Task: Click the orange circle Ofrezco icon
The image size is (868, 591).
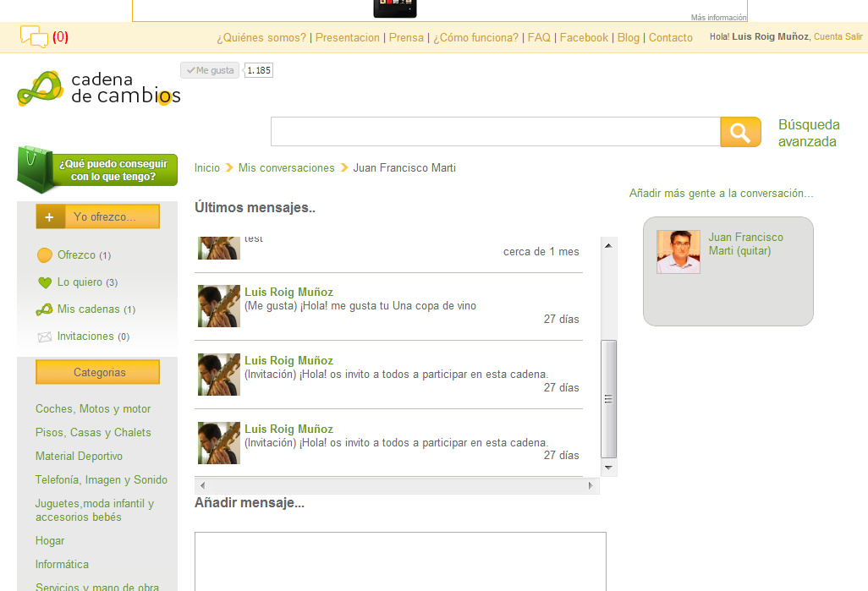Action: click(x=45, y=255)
